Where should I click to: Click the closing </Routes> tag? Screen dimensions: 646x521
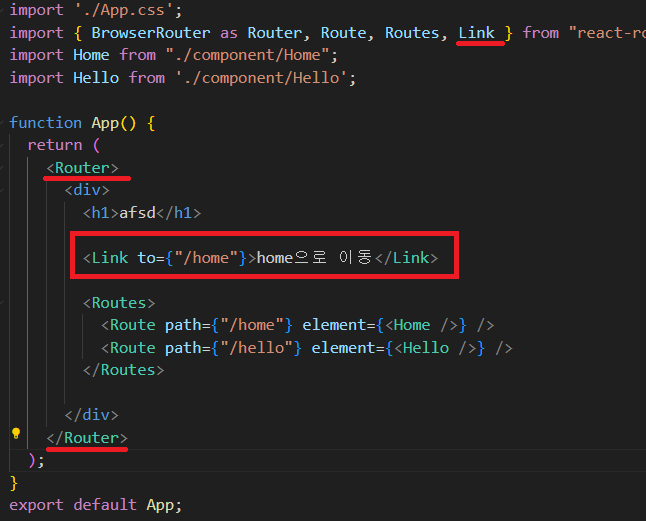point(123,370)
